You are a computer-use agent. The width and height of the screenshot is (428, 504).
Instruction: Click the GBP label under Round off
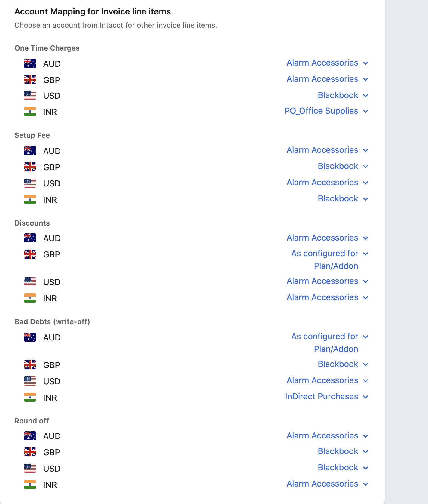click(52, 452)
